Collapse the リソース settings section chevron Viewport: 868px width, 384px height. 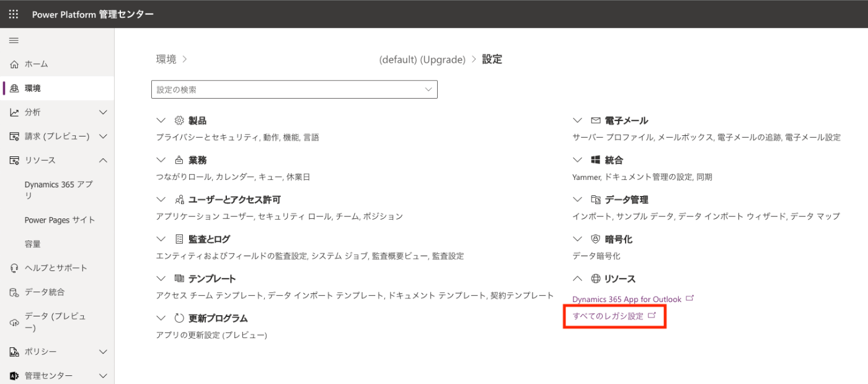(x=578, y=279)
